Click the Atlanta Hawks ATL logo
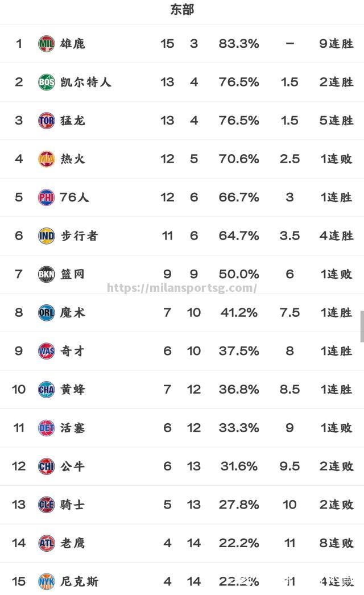The image size is (364, 595). tap(46, 543)
